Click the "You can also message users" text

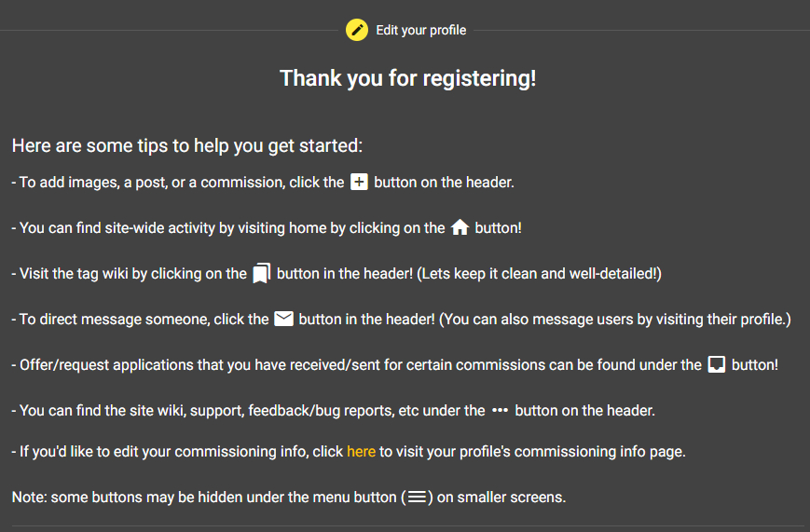[x=615, y=320]
